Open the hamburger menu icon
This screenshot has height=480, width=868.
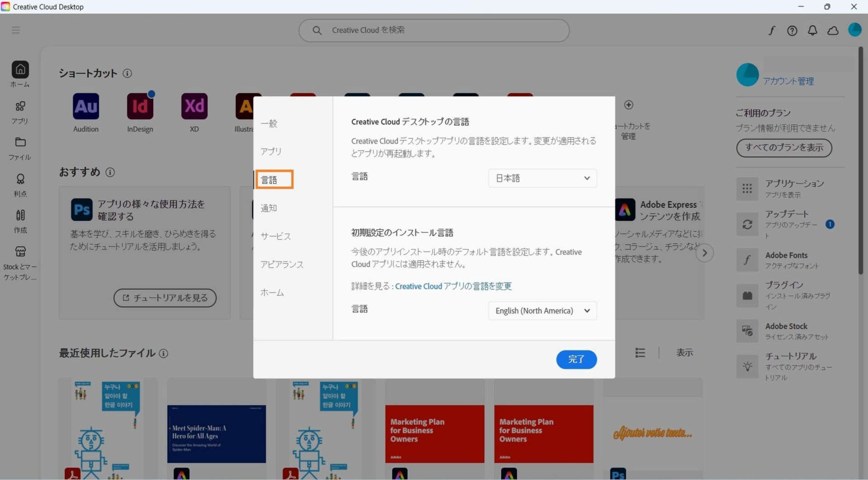(x=16, y=30)
